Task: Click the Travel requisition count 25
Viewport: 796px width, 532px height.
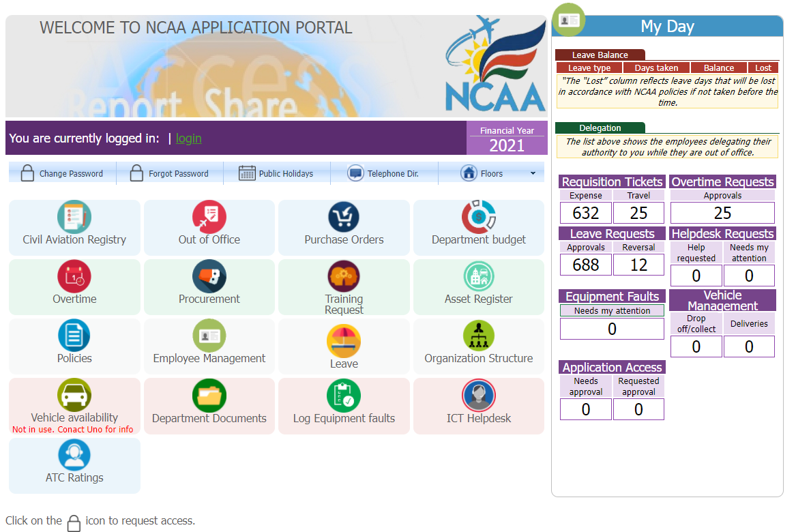Action: pos(638,213)
